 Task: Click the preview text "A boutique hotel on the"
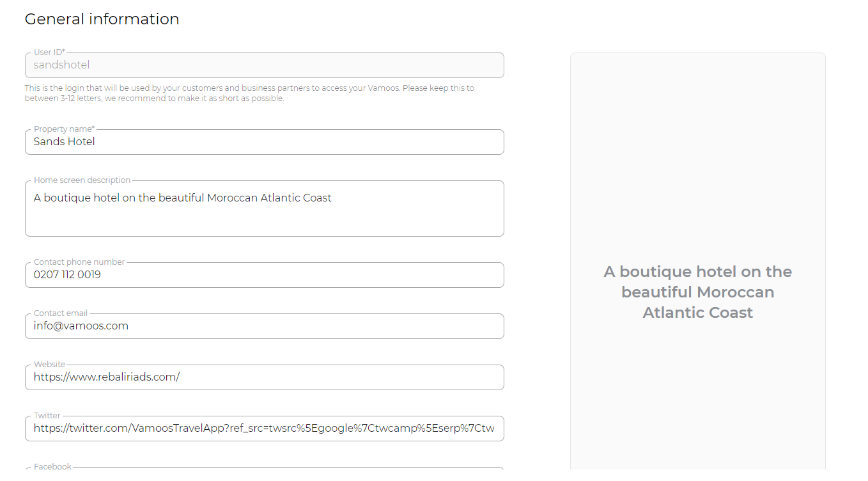pos(697,272)
